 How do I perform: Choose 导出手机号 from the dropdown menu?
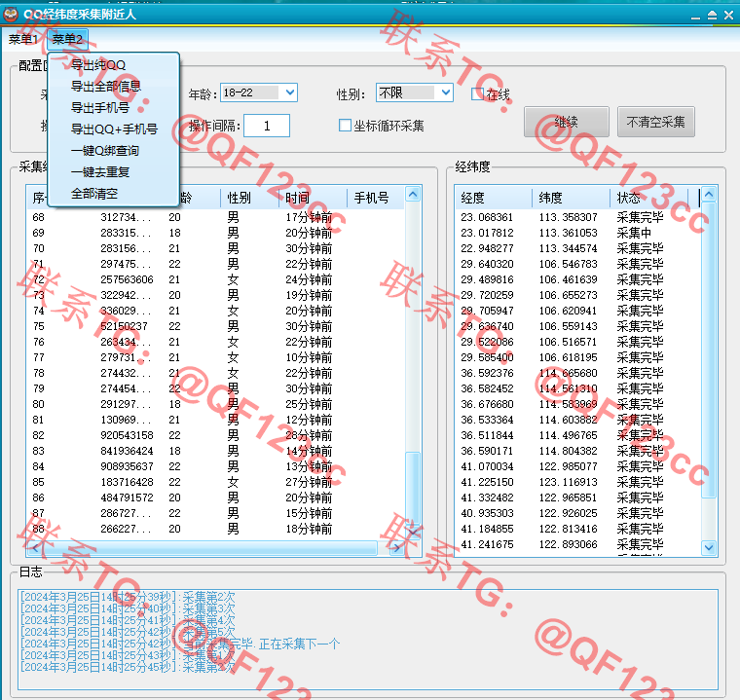coord(100,108)
